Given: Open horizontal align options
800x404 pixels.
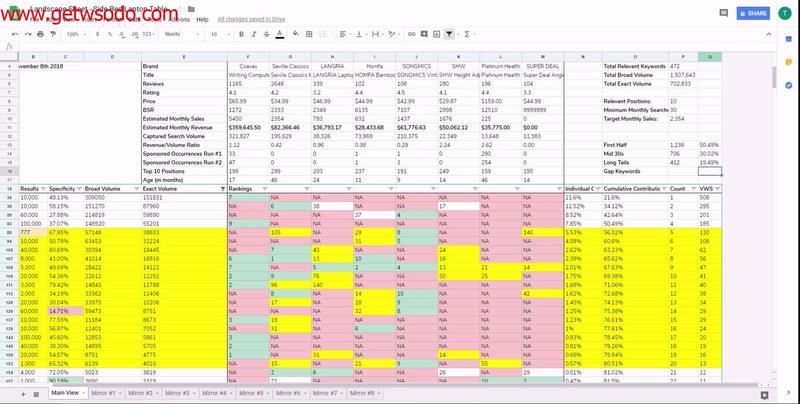Looking at the screenshot, I should (344, 34).
